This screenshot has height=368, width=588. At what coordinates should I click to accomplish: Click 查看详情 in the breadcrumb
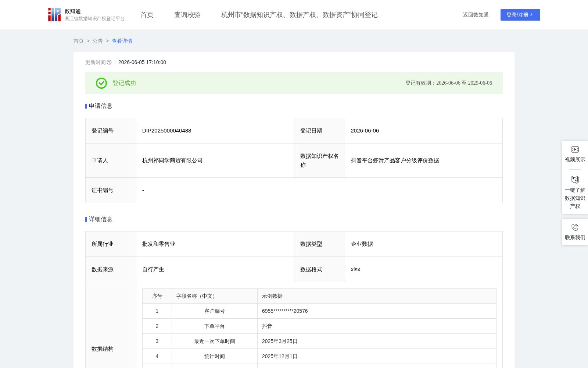tap(122, 41)
